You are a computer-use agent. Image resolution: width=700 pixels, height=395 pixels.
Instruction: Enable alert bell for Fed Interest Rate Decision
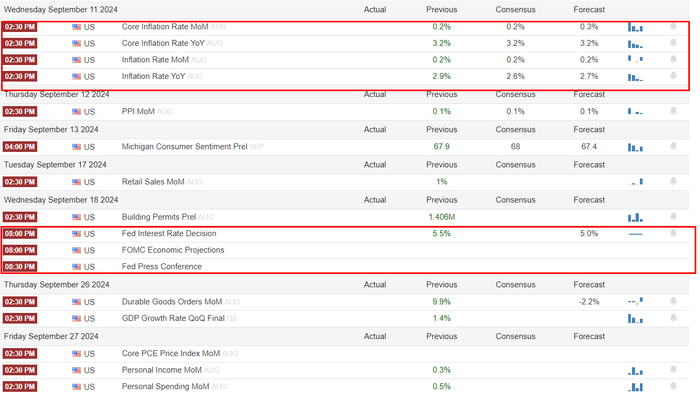(673, 233)
